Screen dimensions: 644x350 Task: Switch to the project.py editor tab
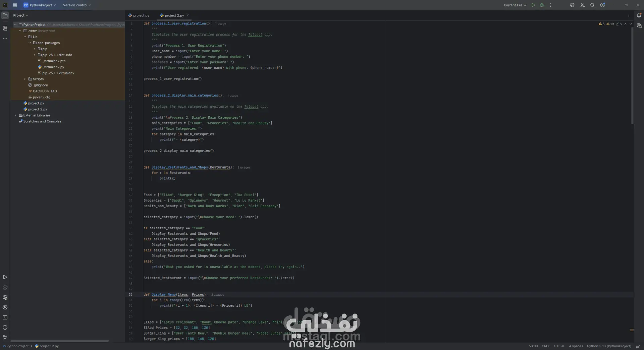[139, 15]
